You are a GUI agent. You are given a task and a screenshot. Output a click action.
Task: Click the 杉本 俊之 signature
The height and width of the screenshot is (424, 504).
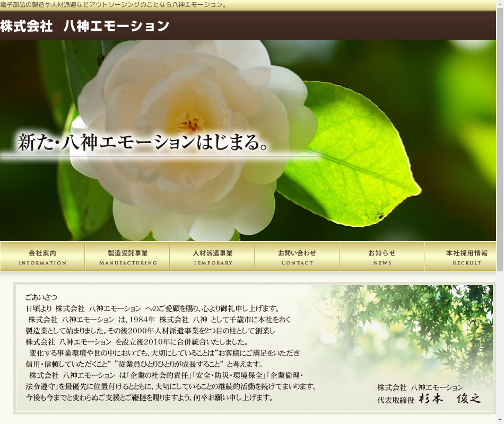450,399
